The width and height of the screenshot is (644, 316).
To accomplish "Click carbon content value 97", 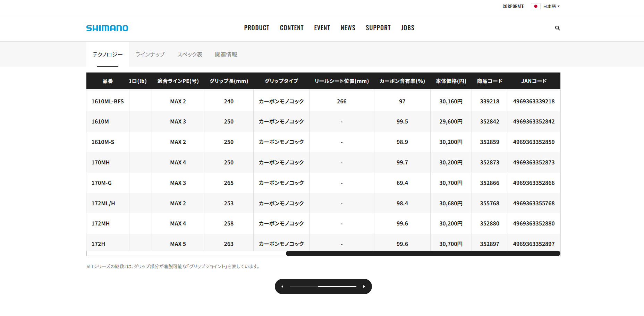I will [x=402, y=101].
